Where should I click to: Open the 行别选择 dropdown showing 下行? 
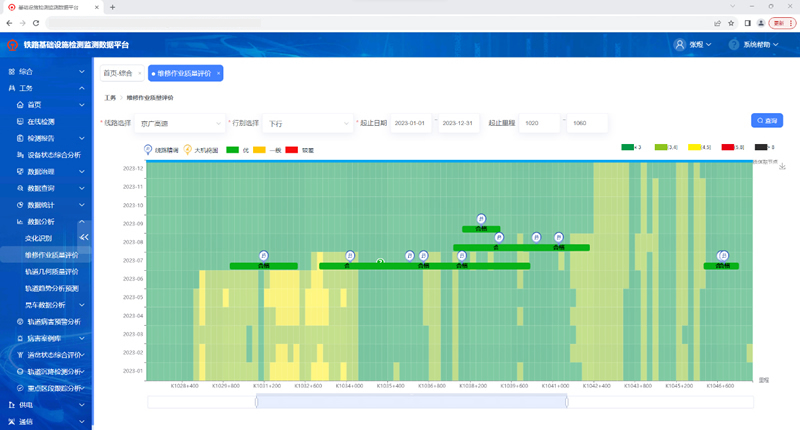[x=305, y=123]
